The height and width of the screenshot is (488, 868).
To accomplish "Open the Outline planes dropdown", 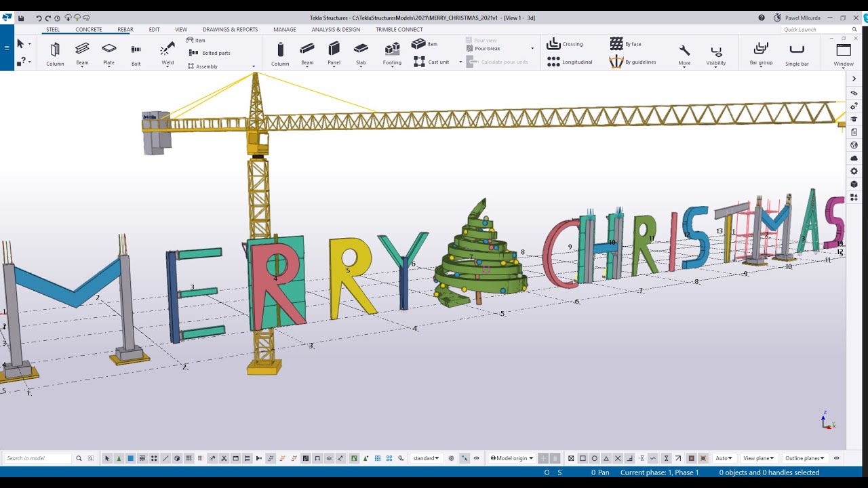I will (805, 458).
